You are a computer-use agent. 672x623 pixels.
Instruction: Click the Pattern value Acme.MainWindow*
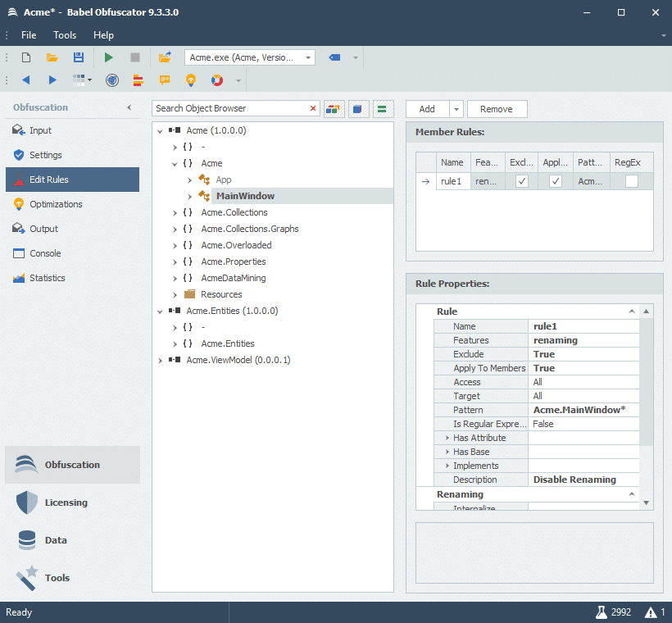pyautogui.click(x=583, y=410)
